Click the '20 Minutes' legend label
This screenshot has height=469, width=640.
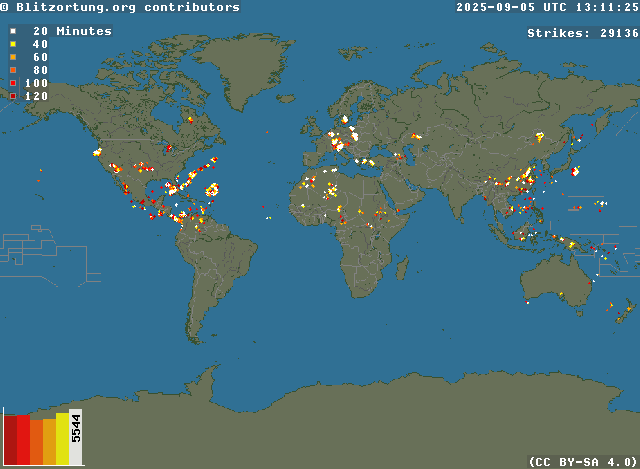(x=72, y=31)
